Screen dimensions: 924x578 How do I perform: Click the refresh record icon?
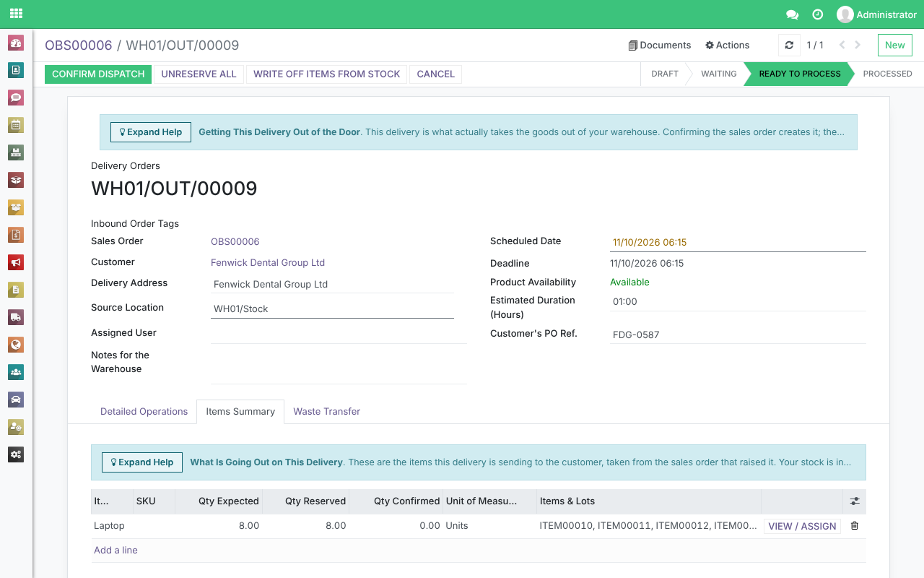click(x=789, y=45)
